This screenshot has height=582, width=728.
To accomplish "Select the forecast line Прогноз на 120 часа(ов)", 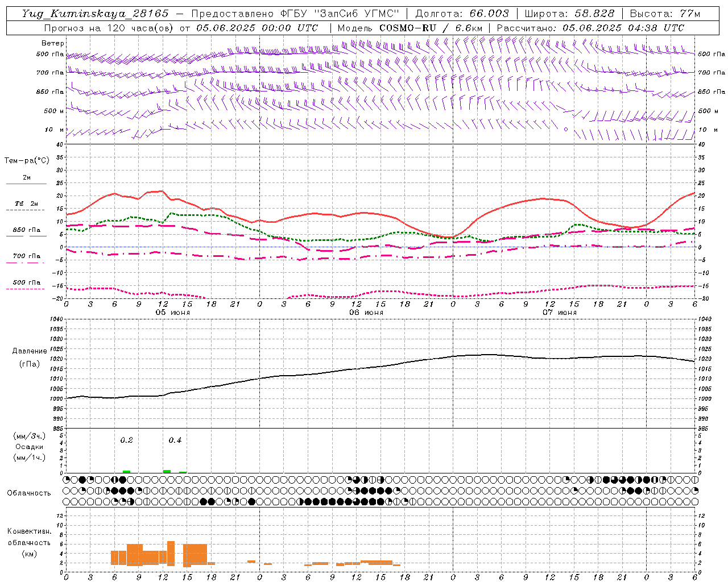I will 109,28.
